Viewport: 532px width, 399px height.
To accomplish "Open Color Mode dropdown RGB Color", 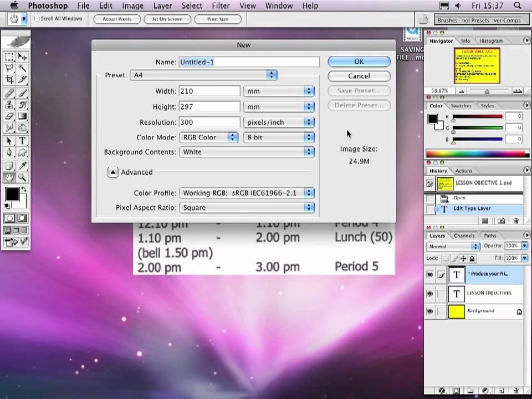I will click(208, 137).
